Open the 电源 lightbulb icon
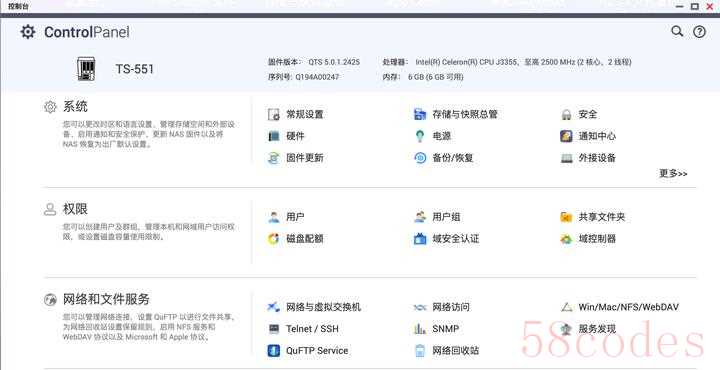 point(420,136)
